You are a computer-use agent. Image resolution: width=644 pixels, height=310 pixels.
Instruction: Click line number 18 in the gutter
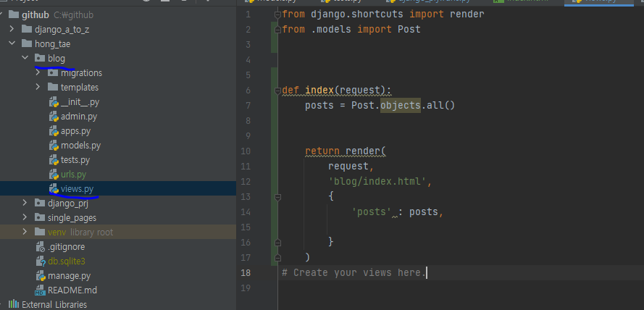click(x=246, y=272)
